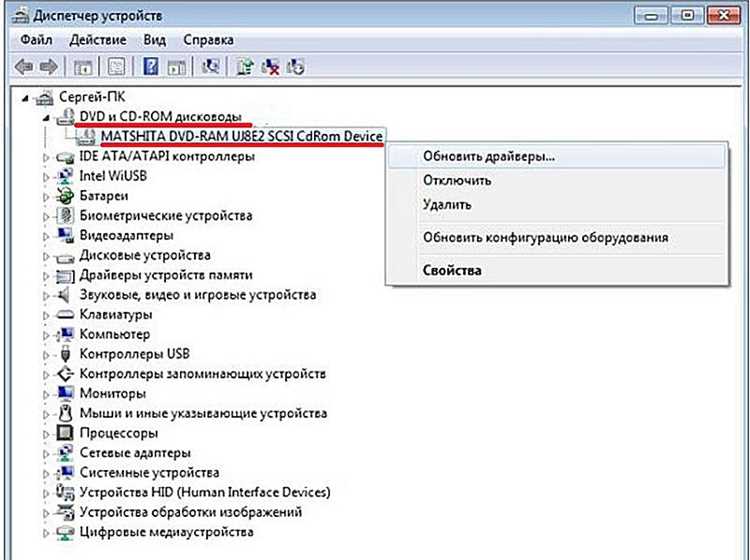Viewport: 750px width, 560px height.
Task: Expand the Системные устройства category
Action: click(x=46, y=473)
